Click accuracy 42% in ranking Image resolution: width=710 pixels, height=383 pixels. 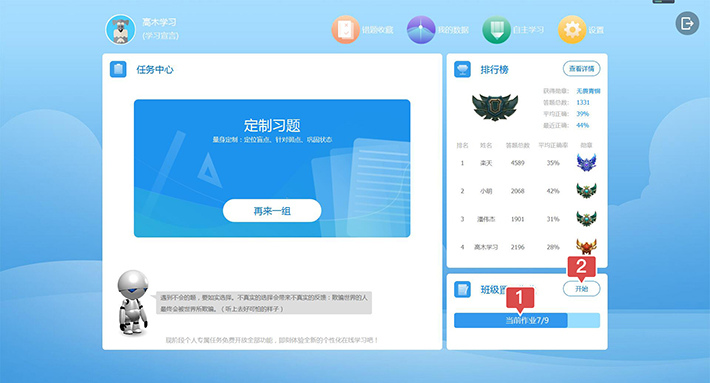[553, 191]
